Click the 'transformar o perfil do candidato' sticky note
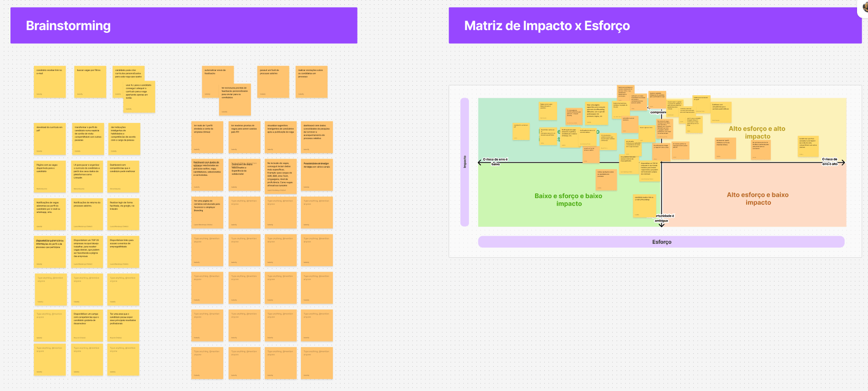This screenshot has height=391, width=868. tap(88, 139)
